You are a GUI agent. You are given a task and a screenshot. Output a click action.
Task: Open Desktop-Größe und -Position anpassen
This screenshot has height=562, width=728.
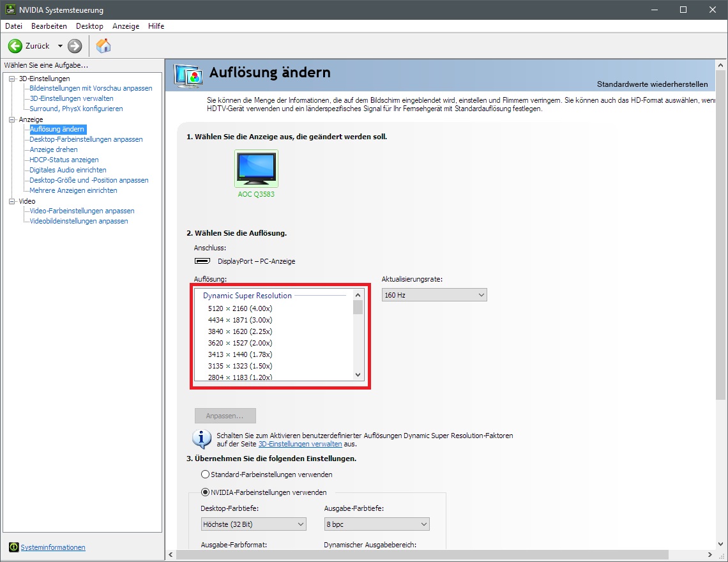89,180
